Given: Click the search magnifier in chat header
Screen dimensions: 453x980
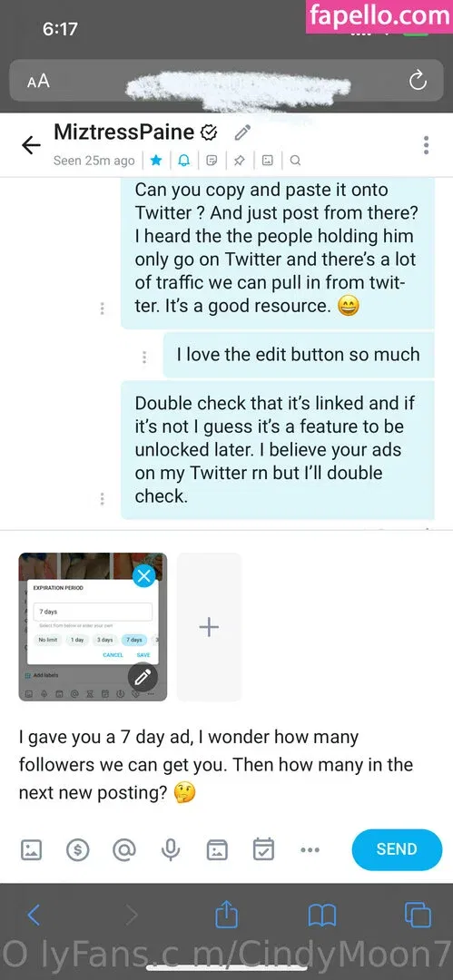Looking at the screenshot, I should pyautogui.click(x=295, y=161).
